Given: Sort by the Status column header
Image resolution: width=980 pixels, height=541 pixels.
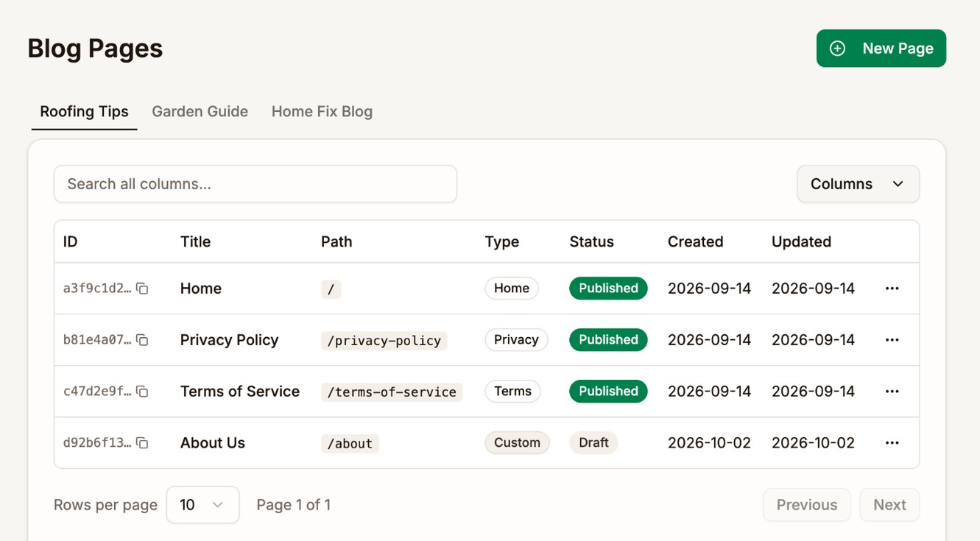Looking at the screenshot, I should [x=591, y=241].
